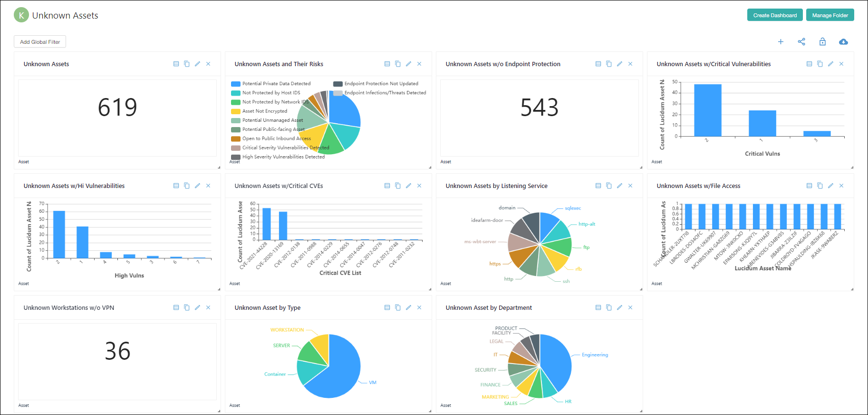This screenshot has width=868, height=415.
Task: Toggle Potential Private Data Detected legend swatch
Action: point(236,84)
